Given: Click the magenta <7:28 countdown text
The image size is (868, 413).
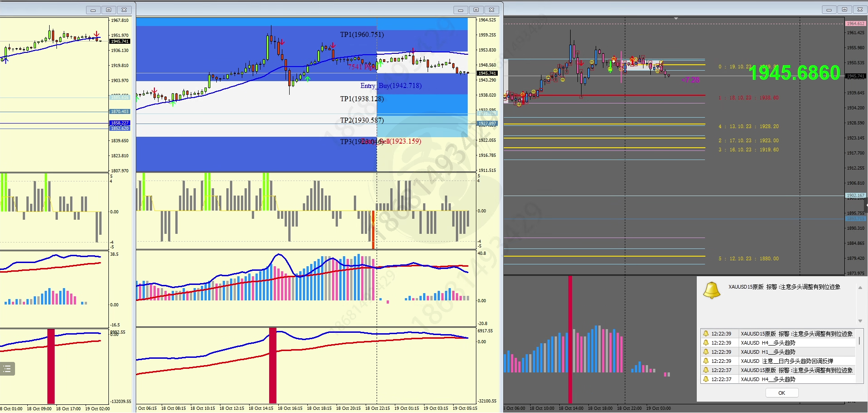Looking at the screenshot, I should click(x=690, y=80).
